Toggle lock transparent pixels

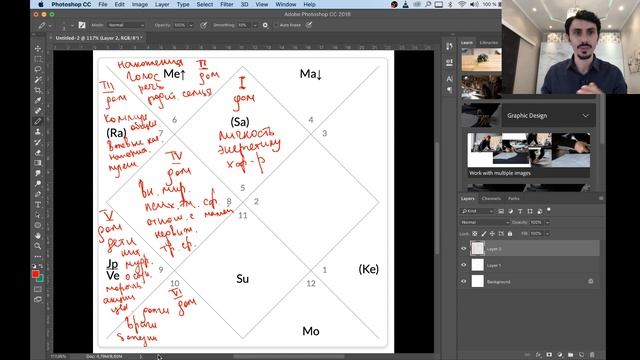(x=475, y=233)
